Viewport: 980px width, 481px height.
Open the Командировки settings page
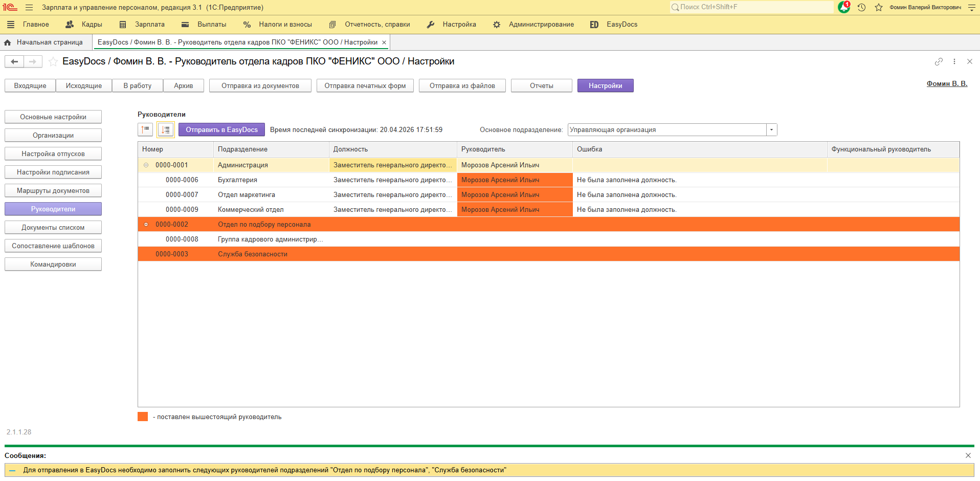[53, 265]
